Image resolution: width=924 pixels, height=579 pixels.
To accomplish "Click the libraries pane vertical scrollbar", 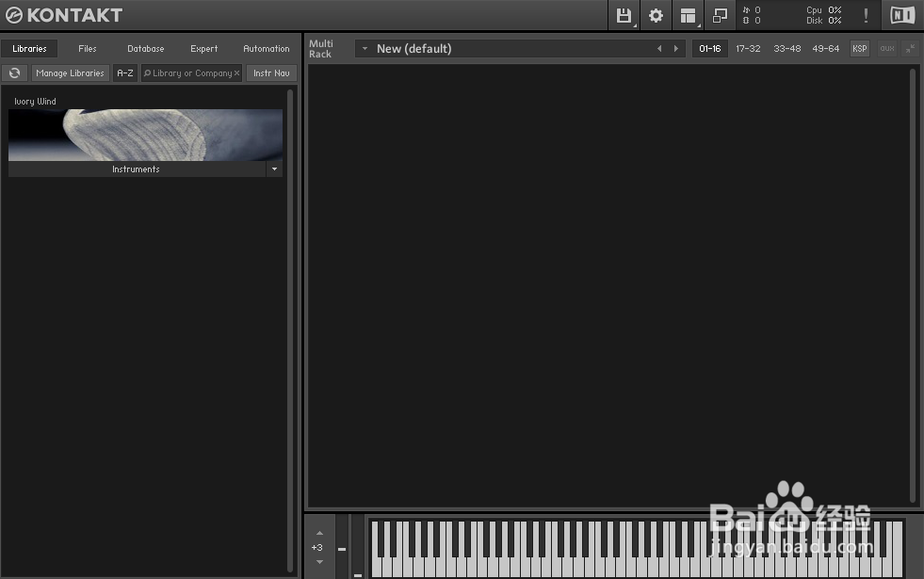I will tap(290, 330).
